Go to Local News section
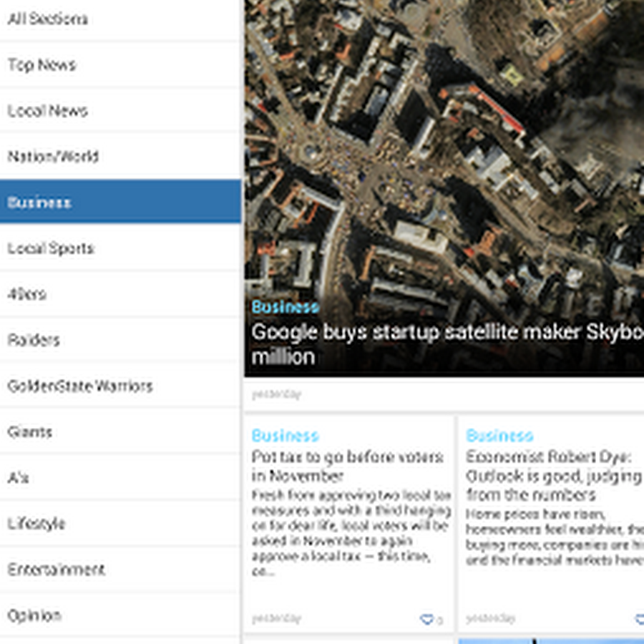This screenshot has height=644, width=644. click(120, 110)
